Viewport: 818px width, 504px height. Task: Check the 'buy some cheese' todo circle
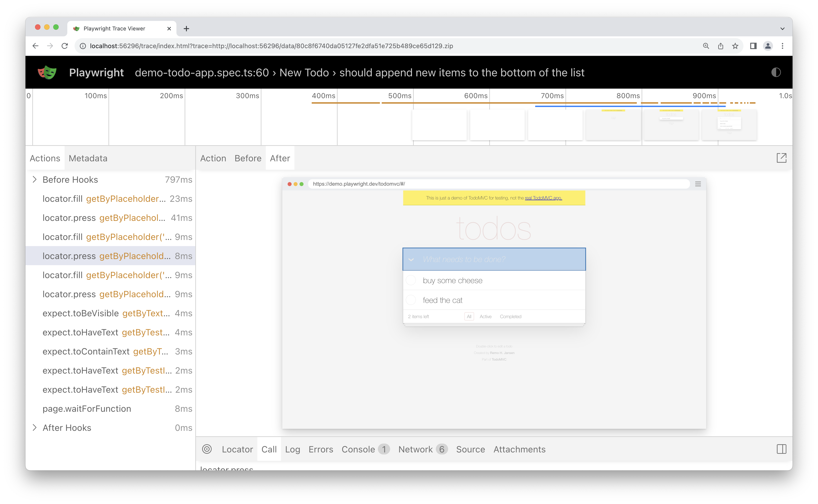[x=411, y=280]
